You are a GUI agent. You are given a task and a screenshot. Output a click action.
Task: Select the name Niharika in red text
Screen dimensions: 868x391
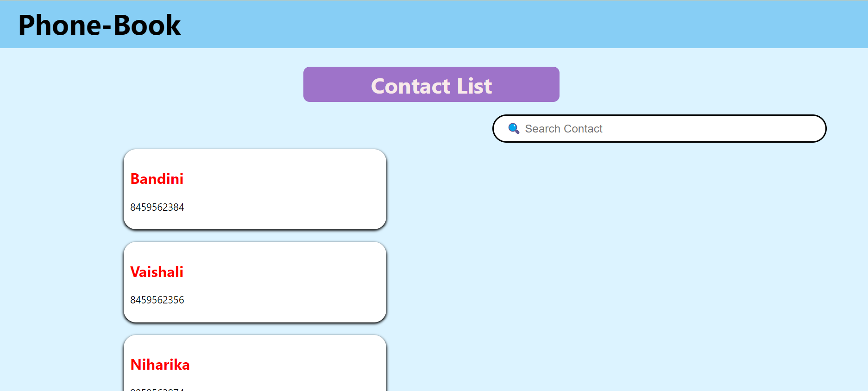pyautogui.click(x=160, y=365)
